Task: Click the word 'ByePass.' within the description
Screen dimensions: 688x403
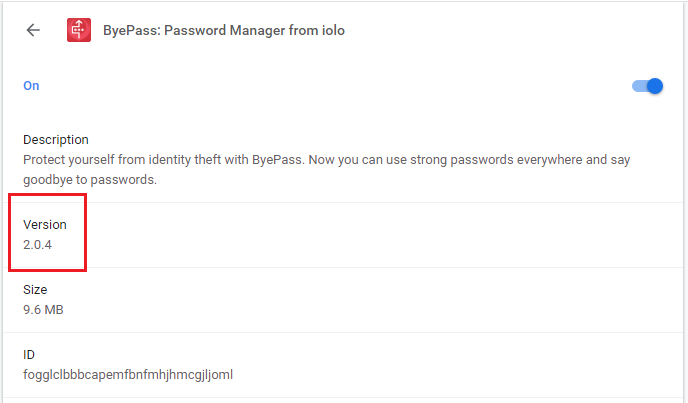Action: 278,159
